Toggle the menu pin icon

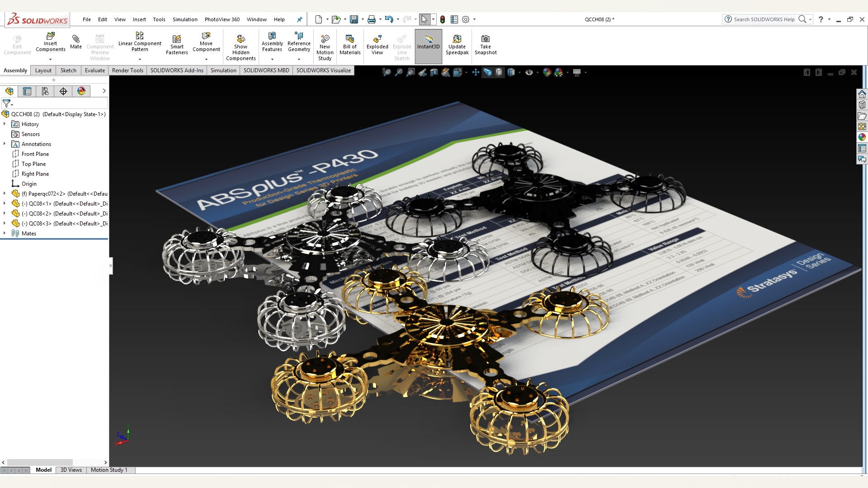pos(299,19)
